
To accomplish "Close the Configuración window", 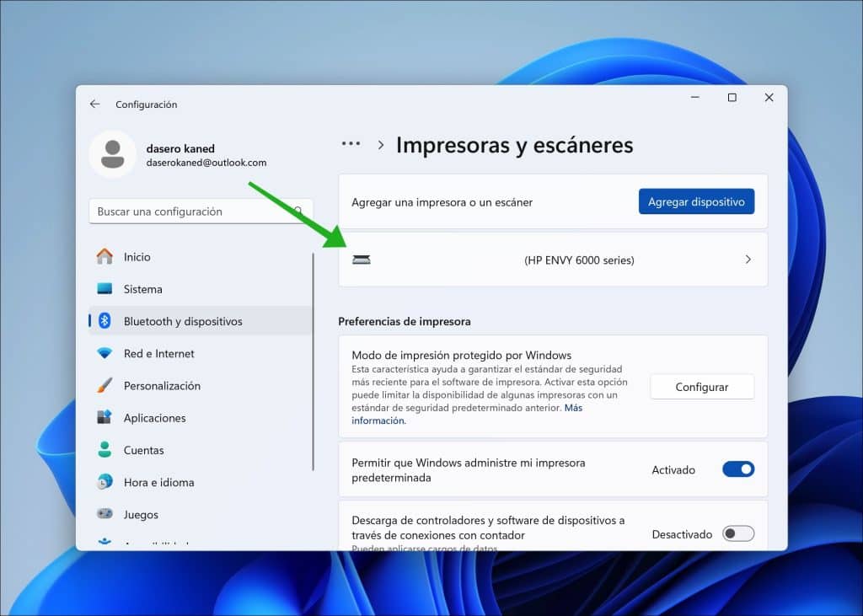I will coord(769,98).
